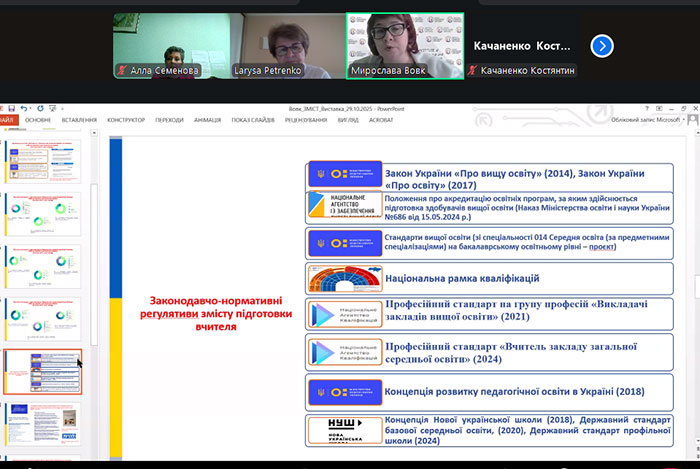Open the ПОКАЗ СЛАЙДІВ tab

point(254,120)
